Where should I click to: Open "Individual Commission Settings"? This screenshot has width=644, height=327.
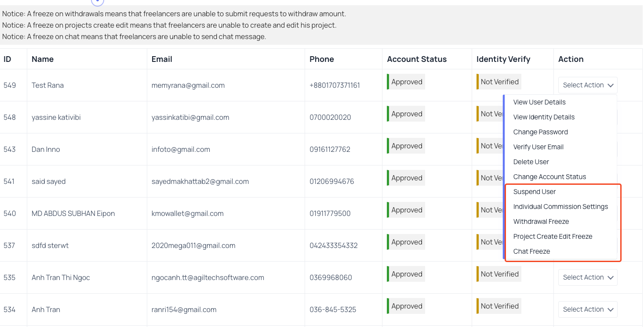click(x=560, y=206)
